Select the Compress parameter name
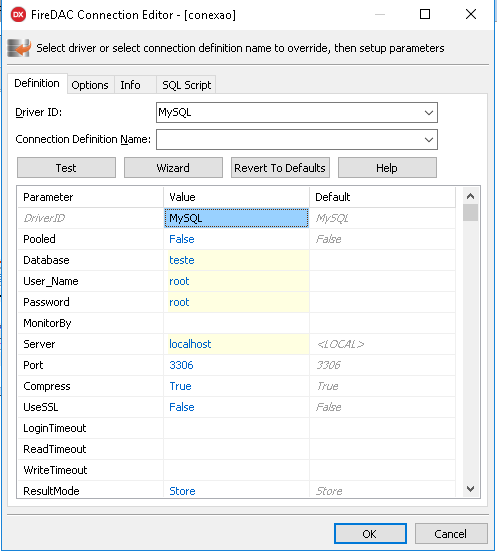The width and height of the screenshot is (497, 556). 47,386
